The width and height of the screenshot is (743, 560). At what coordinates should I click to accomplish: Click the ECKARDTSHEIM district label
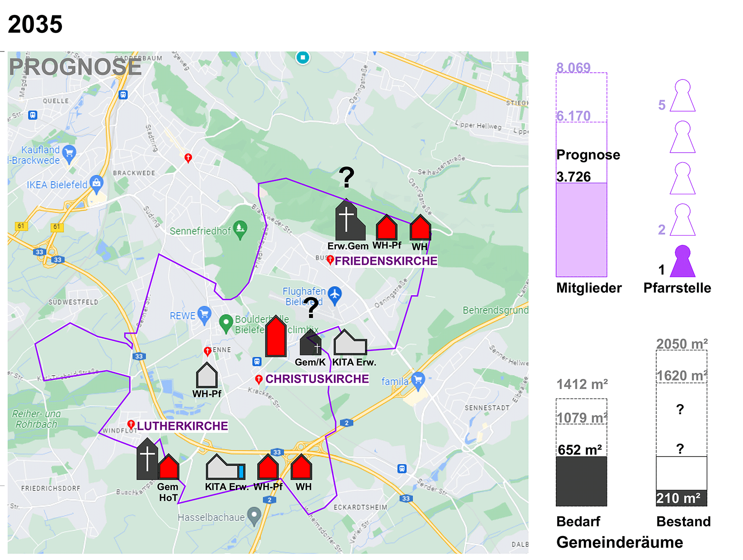coord(361,507)
